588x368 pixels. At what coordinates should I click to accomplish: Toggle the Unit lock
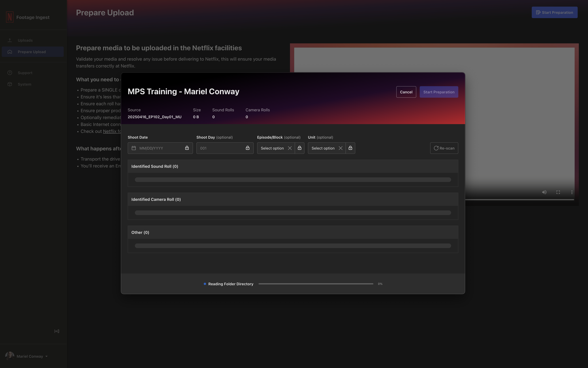click(x=350, y=148)
